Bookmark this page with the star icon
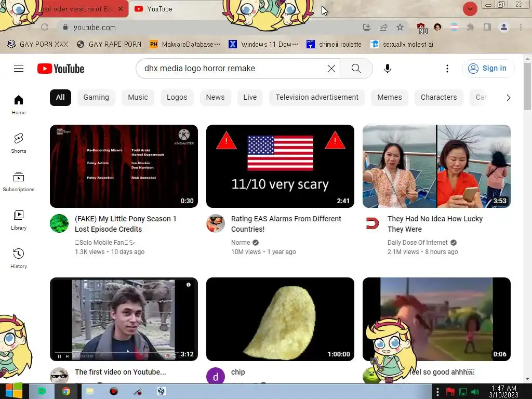The height and width of the screenshot is (399, 532). (x=400, y=27)
